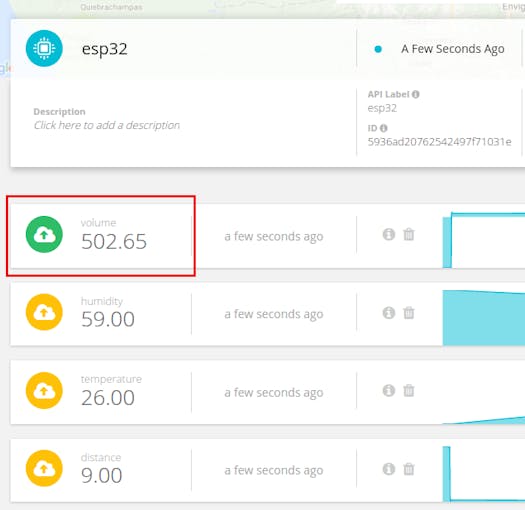This screenshot has height=510, width=525.
Task: Click the API Label info icon
Action: tap(416, 94)
